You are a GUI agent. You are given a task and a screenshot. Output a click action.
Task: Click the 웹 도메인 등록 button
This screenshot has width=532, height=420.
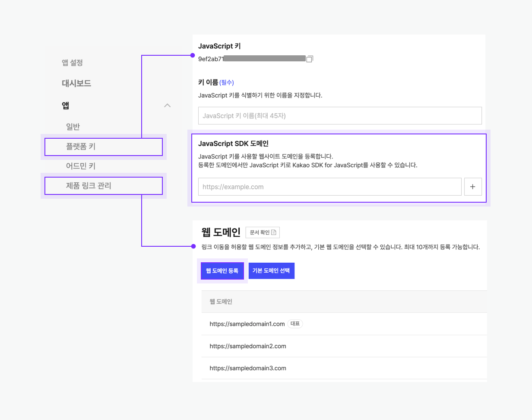click(x=222, y=270)
